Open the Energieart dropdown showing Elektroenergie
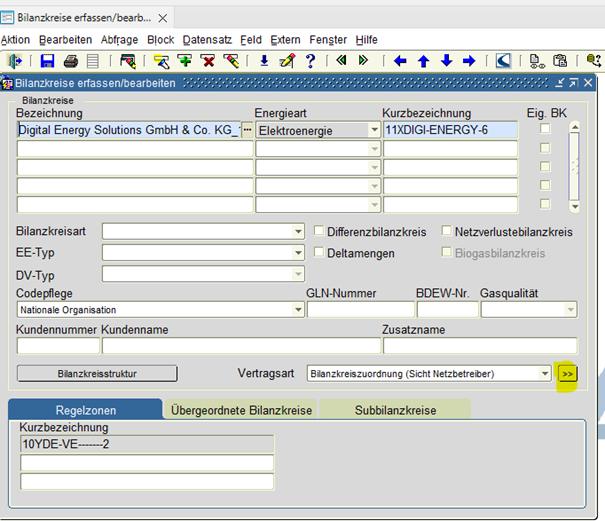This screenshot has width=605, height=521. [x=374, y=130]
